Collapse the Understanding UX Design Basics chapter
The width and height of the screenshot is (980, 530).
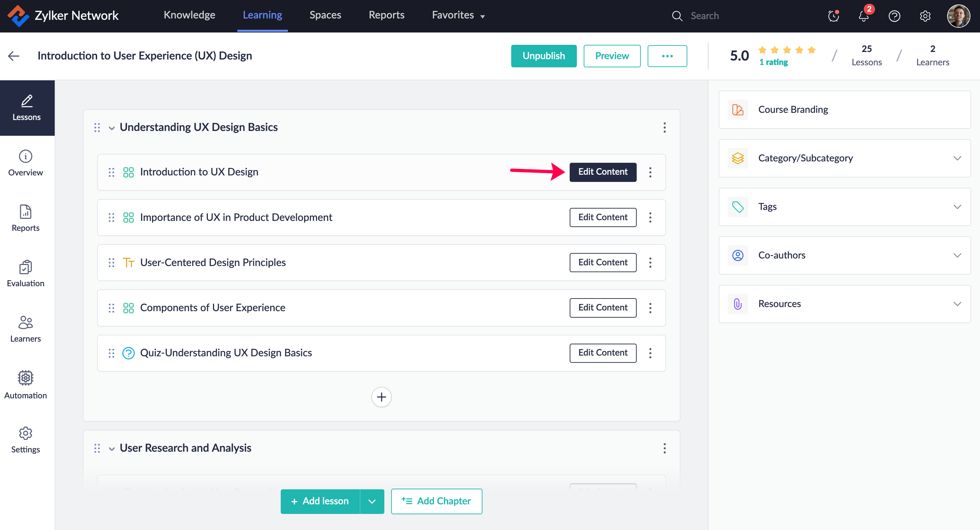[111, 128]
